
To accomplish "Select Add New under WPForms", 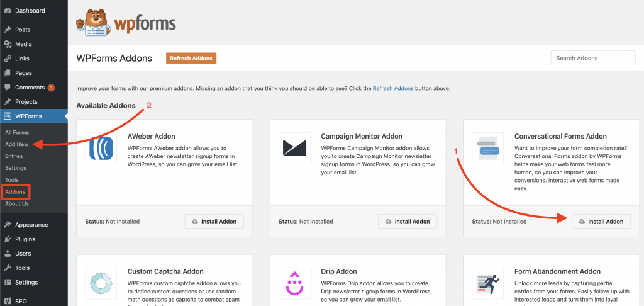I will coord(16,144).
